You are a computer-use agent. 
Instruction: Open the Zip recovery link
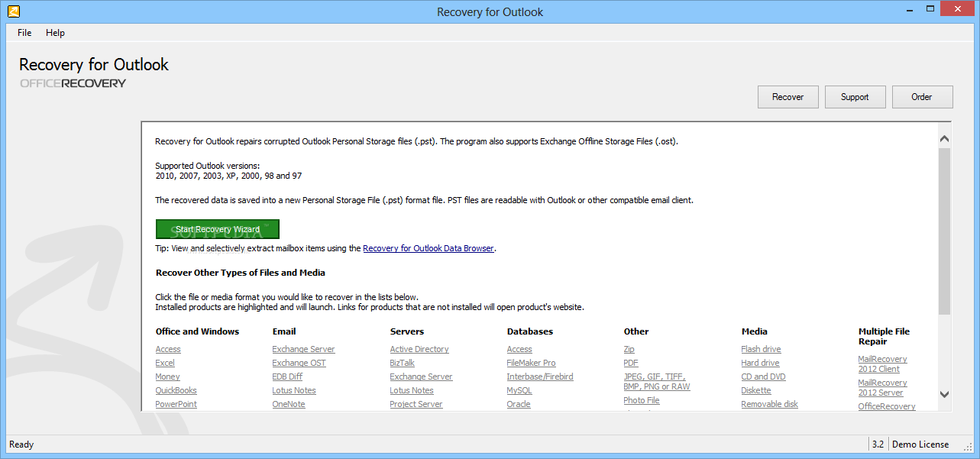pyautogui.click(x=629, y=349)
